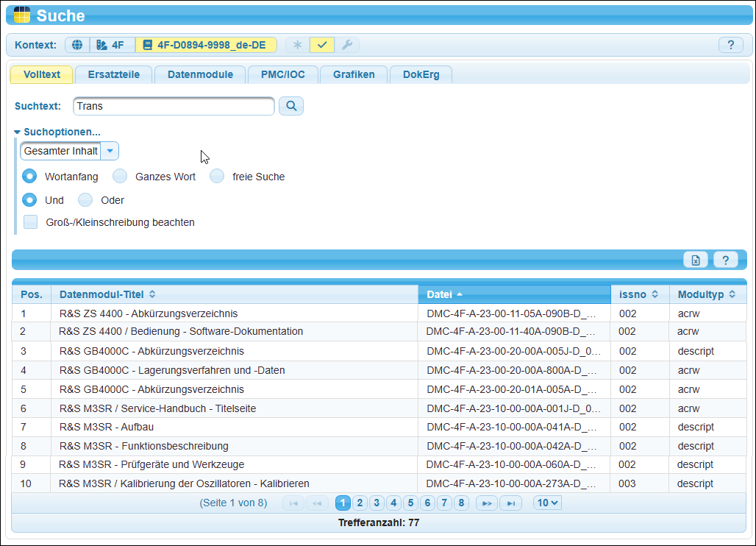Open R&S M3SR - Aufbau row
The image size is (756, 546).
click(x=379, y=427)
